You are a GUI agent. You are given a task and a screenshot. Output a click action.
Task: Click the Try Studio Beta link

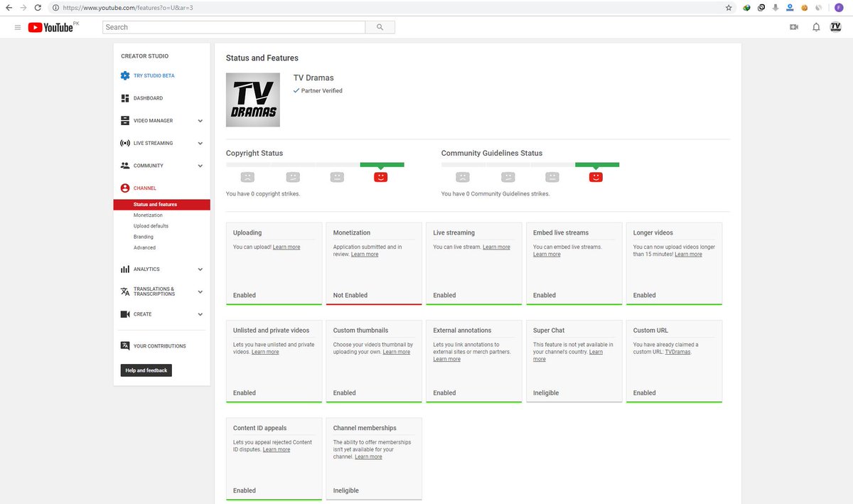154,75
